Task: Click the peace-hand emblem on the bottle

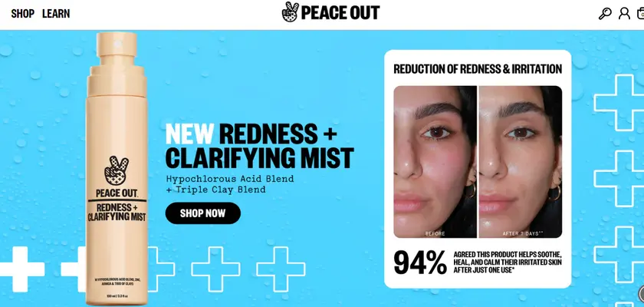Action: click(117, 170)
